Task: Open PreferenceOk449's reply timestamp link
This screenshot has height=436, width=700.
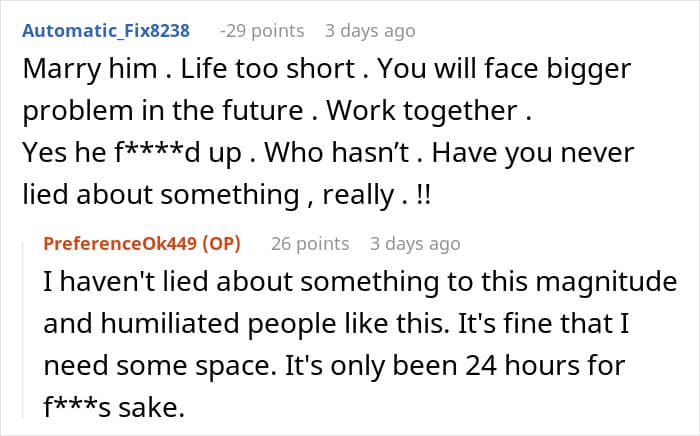Action: (x=415, y=243)
